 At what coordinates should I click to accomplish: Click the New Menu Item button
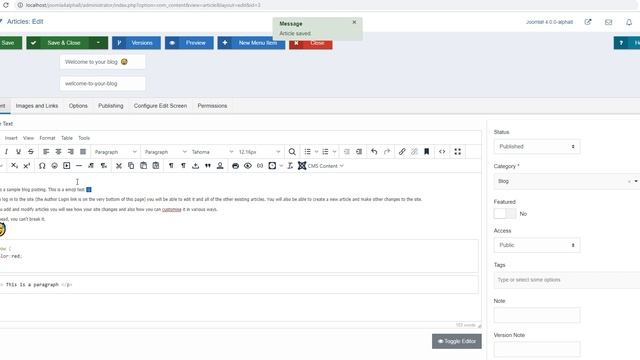(x=251, y=43)
